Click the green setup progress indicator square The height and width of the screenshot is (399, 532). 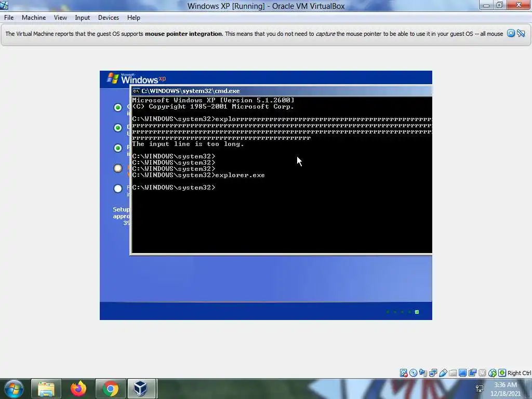pyautogui.click(x=417, y=312)
